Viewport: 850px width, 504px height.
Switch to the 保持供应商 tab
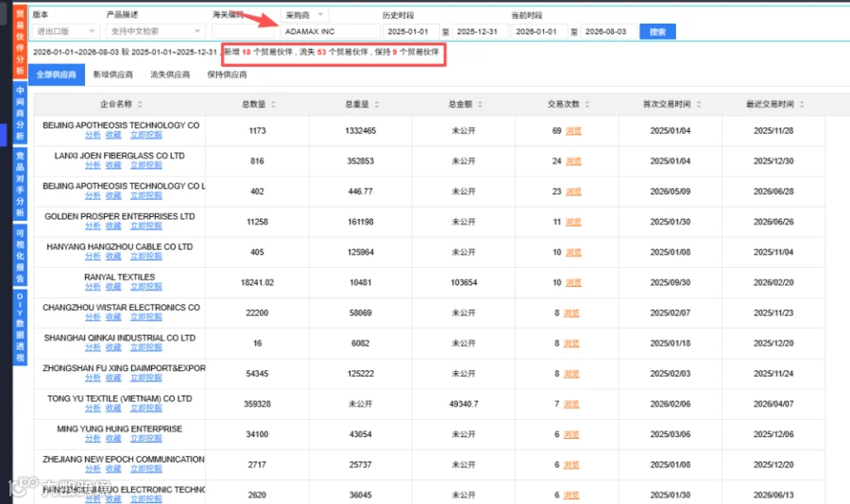(227, 75)
